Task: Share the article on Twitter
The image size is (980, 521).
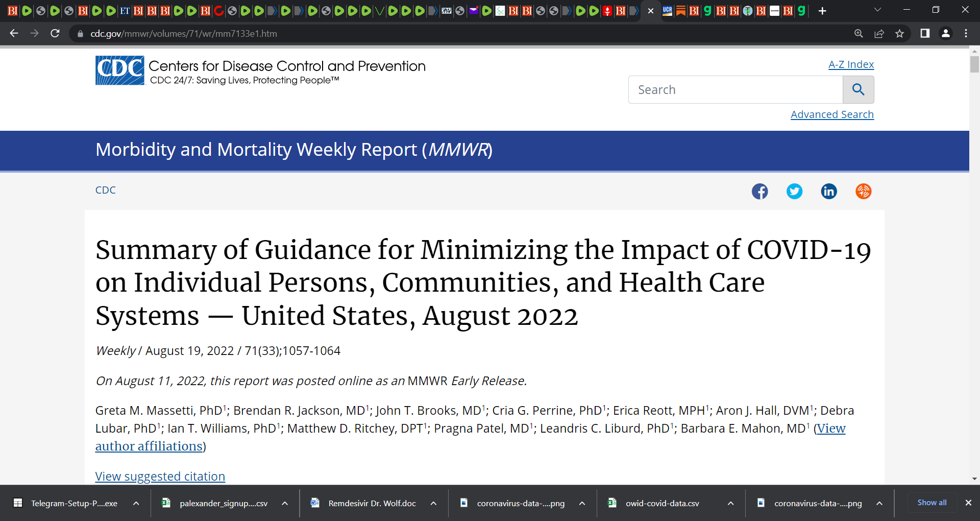Action: click(794, 191)
